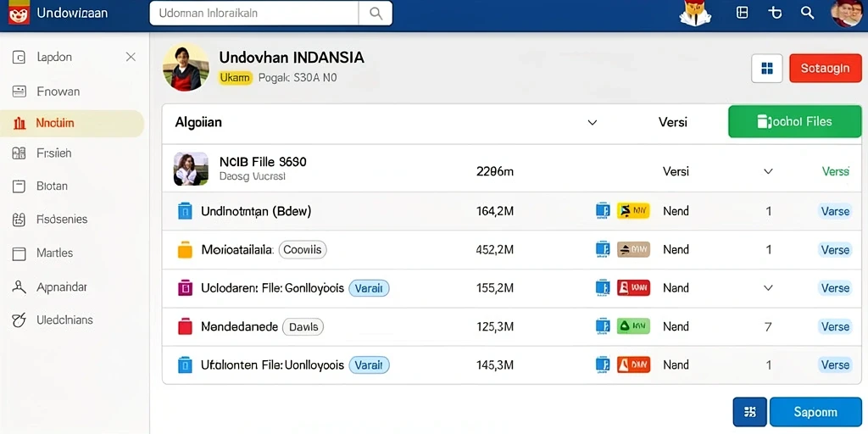This screenshot has width=868, height=434.
Task: Click the green Files button
Action: [x=794, y=122]
